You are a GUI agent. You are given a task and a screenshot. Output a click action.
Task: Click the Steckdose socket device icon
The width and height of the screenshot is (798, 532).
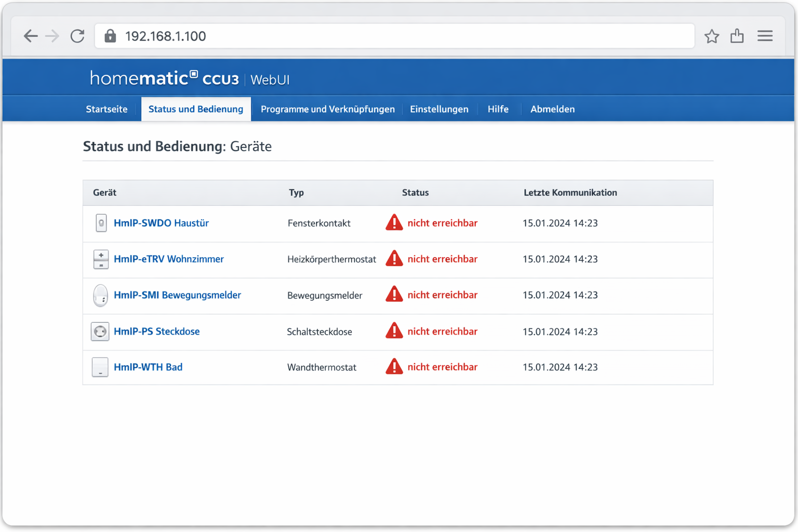[x=100, y=331]
